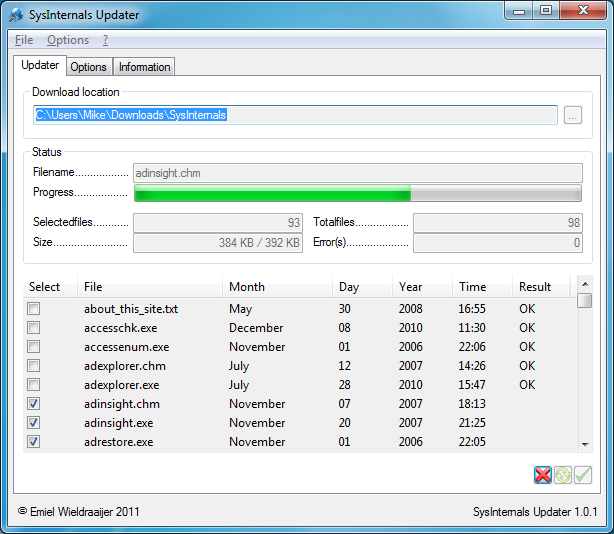Open the Options menu
614x534 pixels.
pyautogui.click(x=68, y=40)
